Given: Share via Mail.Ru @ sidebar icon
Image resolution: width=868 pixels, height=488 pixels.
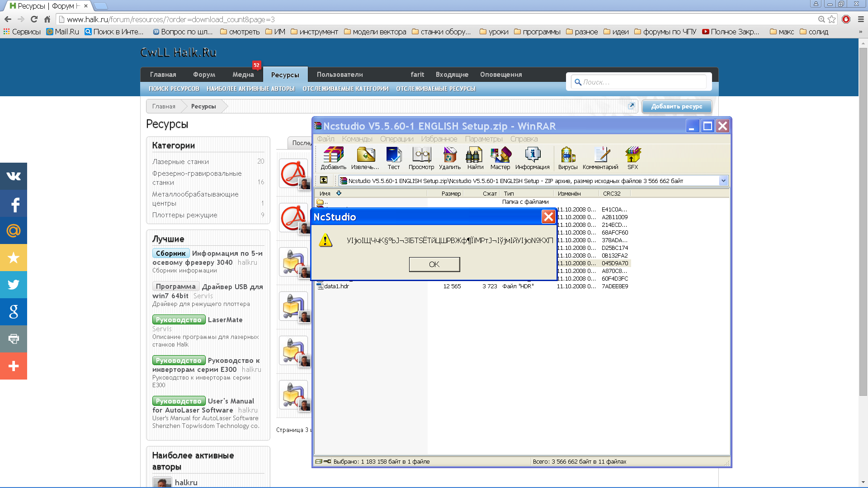Looking at the screenshot, I should click(x=14, y=230).
